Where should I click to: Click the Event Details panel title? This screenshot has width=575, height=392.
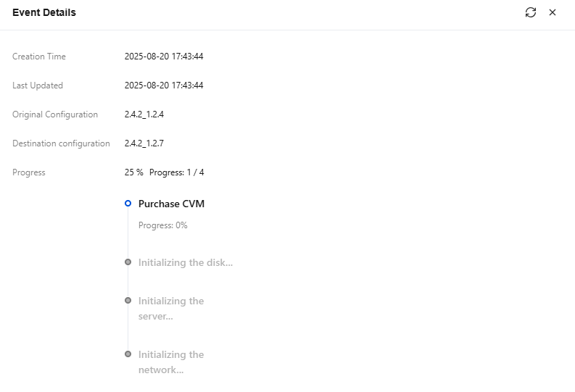point(44,12)
